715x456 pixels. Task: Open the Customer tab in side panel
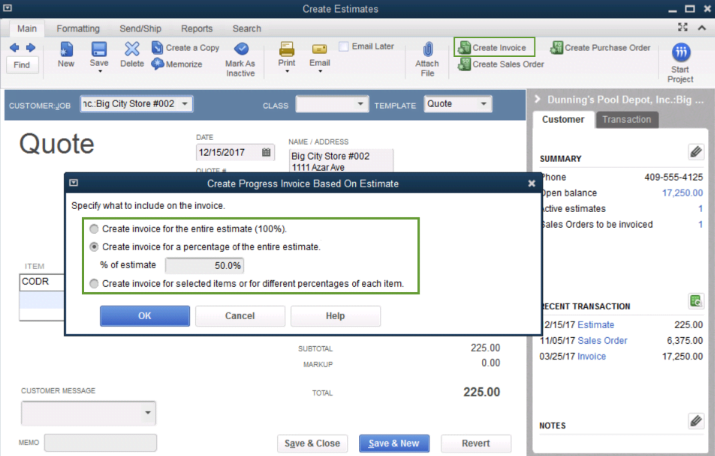[x=563, y=119]
